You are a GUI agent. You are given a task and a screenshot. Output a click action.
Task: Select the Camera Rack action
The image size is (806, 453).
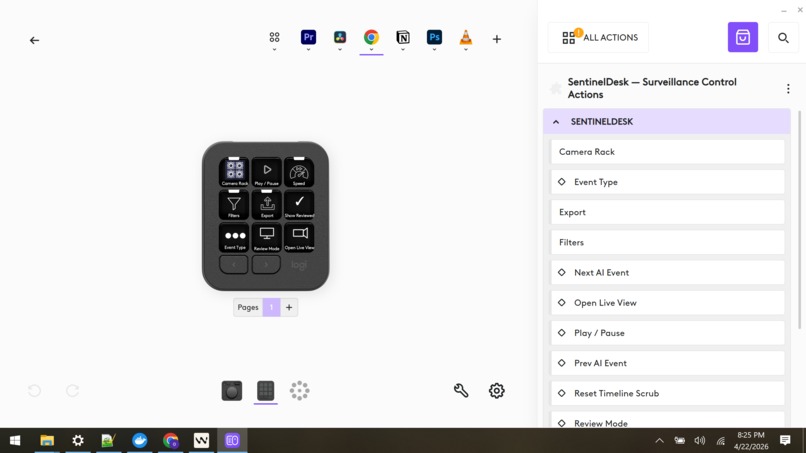point(668,152)
